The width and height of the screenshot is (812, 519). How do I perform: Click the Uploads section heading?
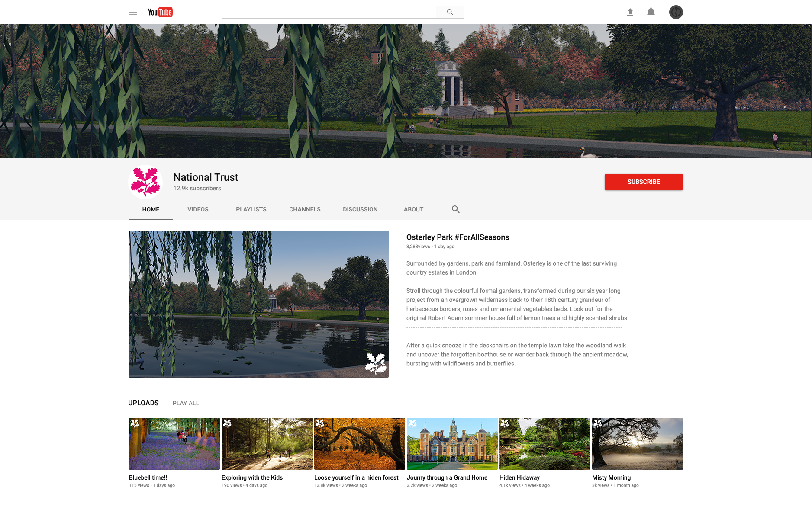click(143, 403)
